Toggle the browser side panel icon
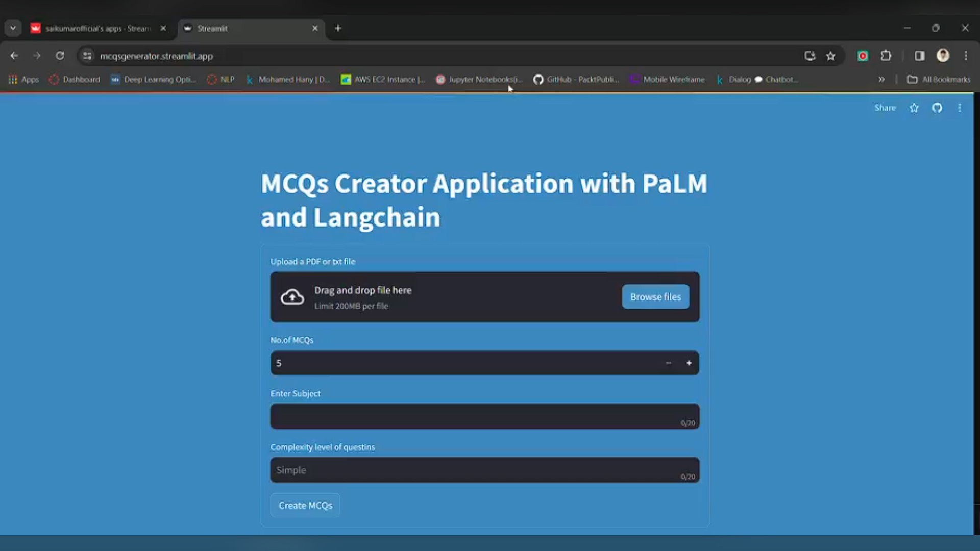 (x=919, y=56)
